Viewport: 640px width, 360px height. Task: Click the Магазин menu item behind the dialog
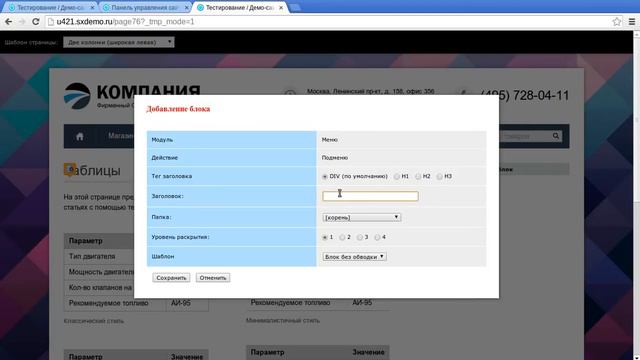coord(121,136)
